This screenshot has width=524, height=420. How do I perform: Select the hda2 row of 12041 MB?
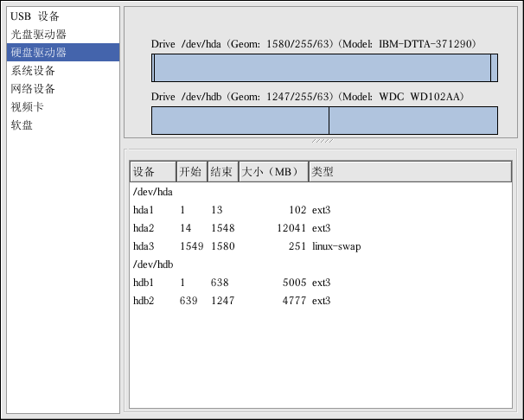click(x=143, y=228)
